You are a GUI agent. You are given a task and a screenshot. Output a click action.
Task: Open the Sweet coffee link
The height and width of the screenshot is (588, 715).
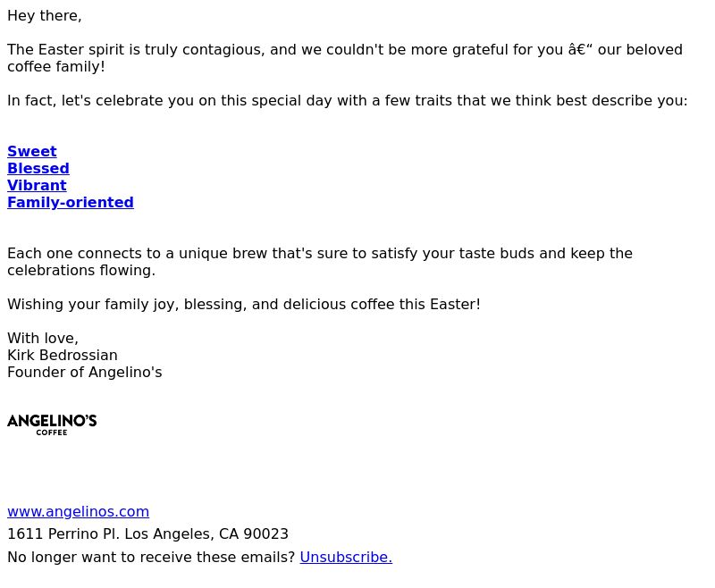(x=32, y=151)
